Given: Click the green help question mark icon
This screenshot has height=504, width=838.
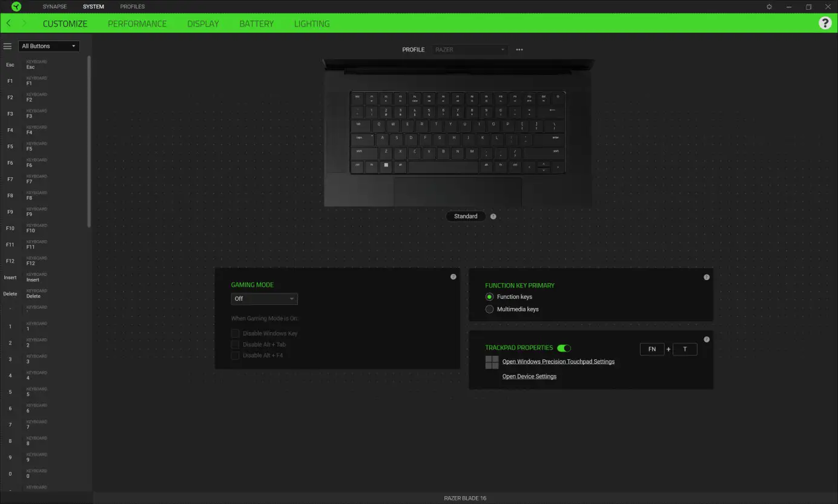Looking at the screenshot, I should 825,23.
